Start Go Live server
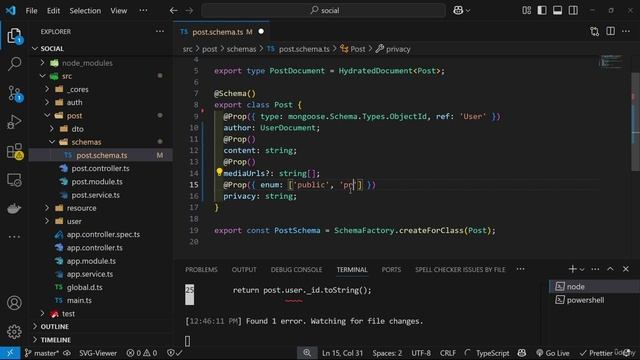Image resolution: width=640 pixels, height=360 pixels. tap(553, 353)
